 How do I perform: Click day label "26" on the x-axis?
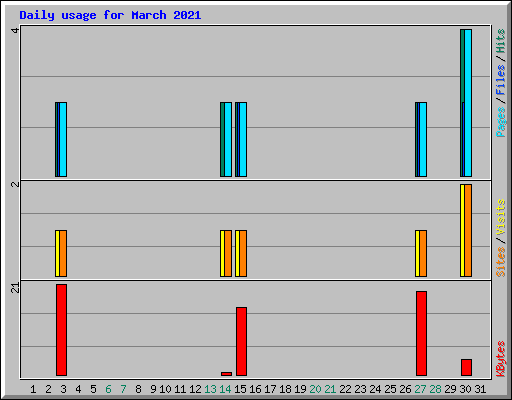pyautogui.click(x=405, y=389)
